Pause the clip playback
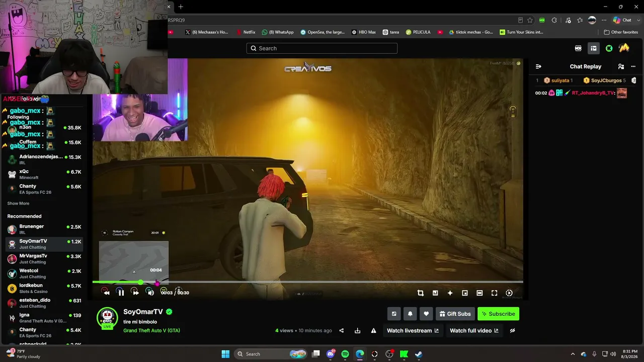This screenshot has width=644, height=362. 121,292
